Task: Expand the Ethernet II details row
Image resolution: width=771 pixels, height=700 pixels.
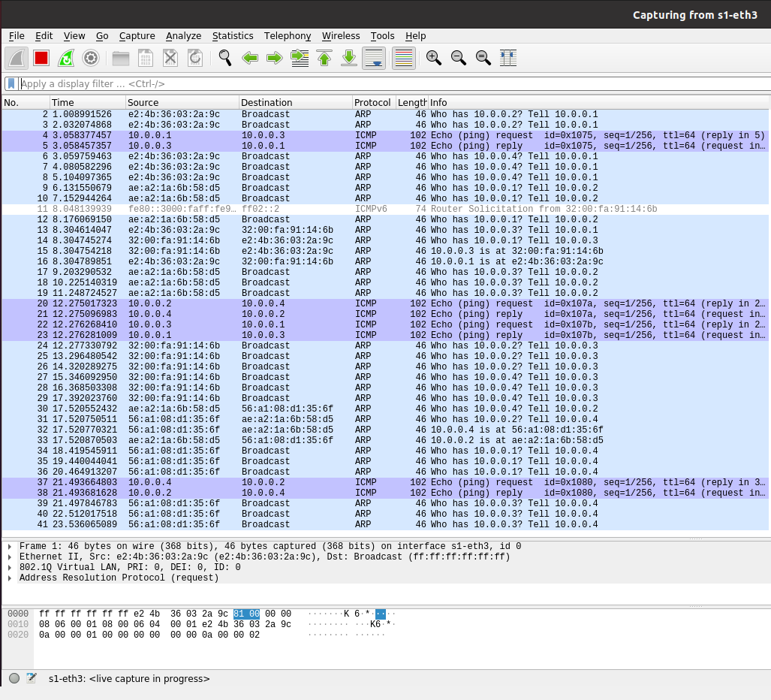Action: tap(9, 557)
